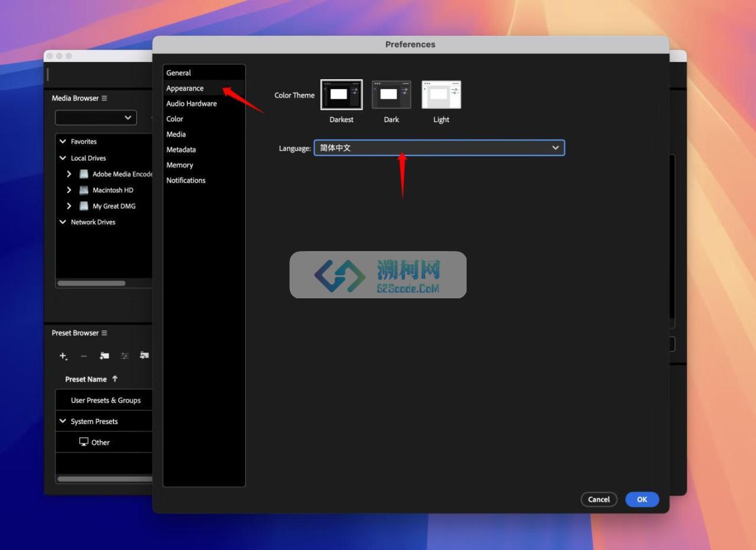
Task: Open the Metadata preferences tab
Action: (x=204, y=149)
